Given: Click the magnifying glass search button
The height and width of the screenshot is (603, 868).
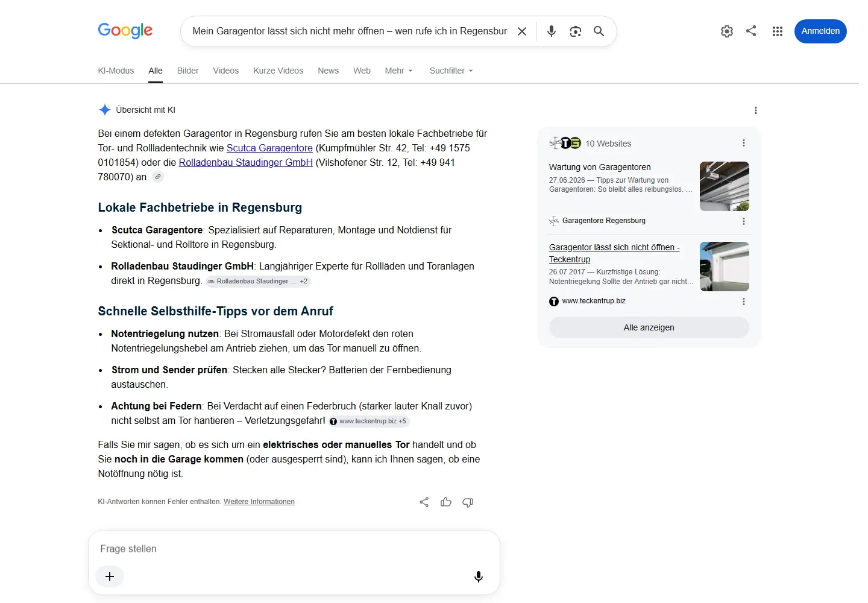Looking at the screenshot, I should click(599, 31).
